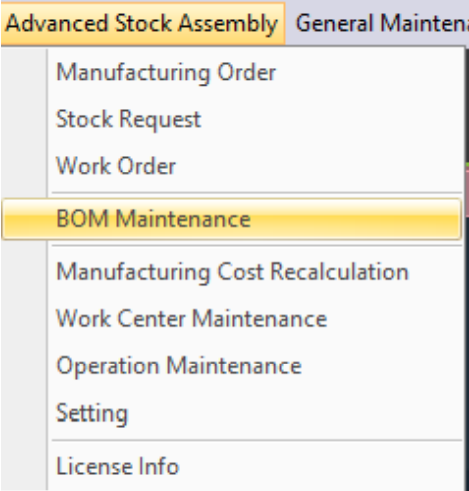Image resolution: width=469 pixels, height=491 pixels.
Task: Show License Info from the menu
Action: coord(232,466)
